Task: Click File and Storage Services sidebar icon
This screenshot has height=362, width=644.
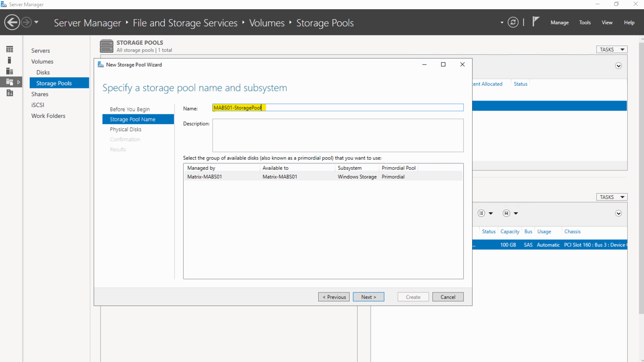Action: point(10,82)
